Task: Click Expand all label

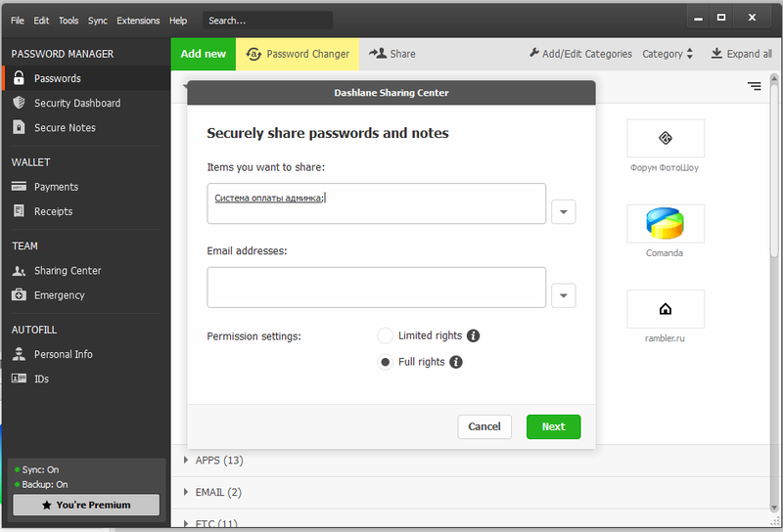Action: [x=749, y=54]
